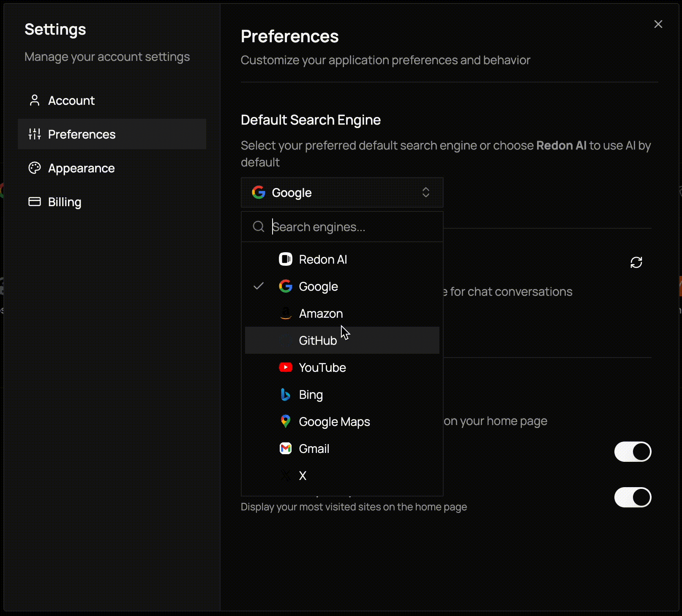Screen dimensions: 682x616
Task: Open the Default Search Engine dropdown
Action: click(342, 192)
